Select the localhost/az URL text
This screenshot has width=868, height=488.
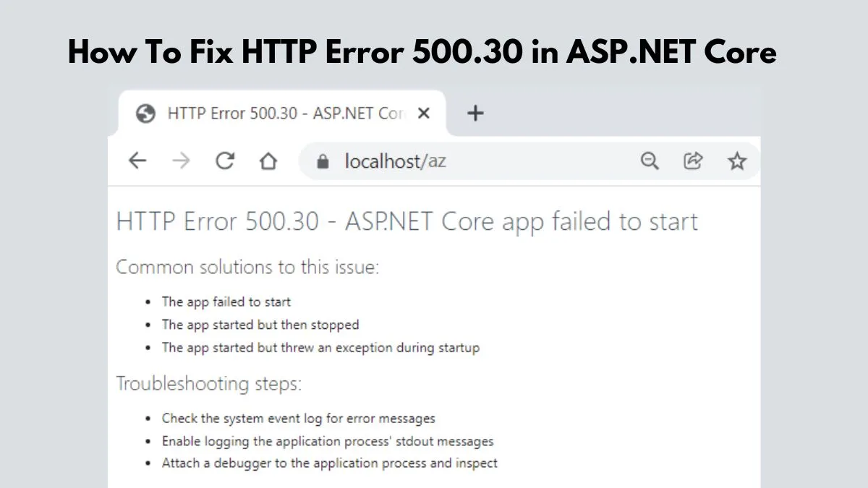pos(394,160)
